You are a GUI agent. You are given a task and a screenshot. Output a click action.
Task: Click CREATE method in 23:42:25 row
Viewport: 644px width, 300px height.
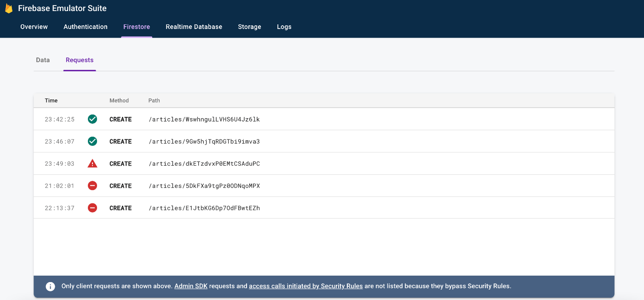121,119
